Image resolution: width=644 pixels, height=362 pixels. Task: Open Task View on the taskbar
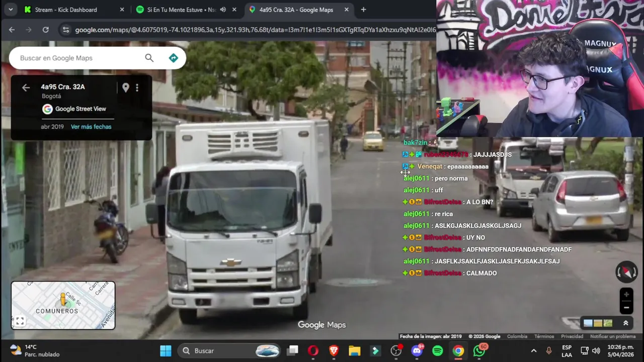[x=293, y=350]
